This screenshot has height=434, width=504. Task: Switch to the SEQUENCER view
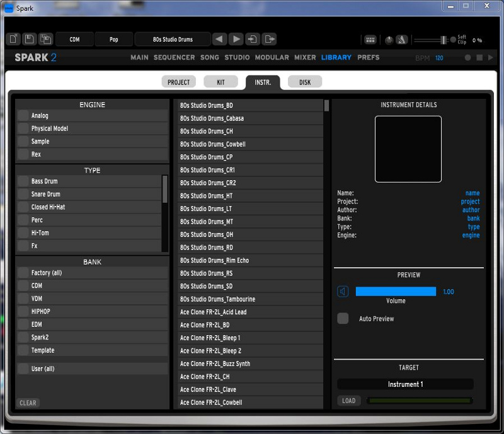(x=174, y=57)
